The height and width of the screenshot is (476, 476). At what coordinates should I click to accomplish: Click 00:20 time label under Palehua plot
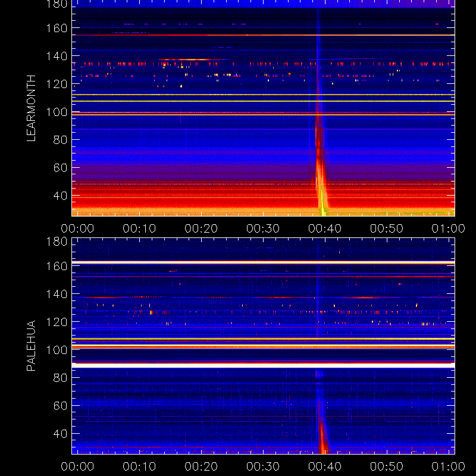201,466
